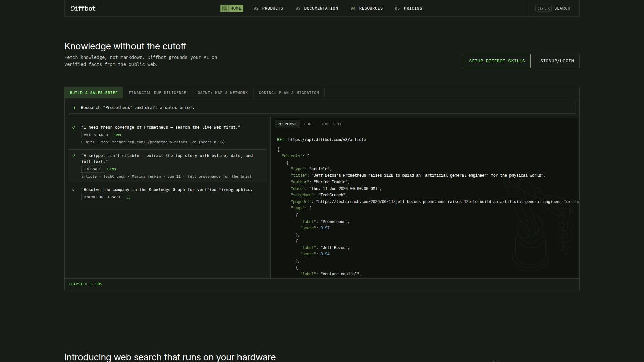Open the Tool Spec tab
Screen dimensions: 644x362
332,124
